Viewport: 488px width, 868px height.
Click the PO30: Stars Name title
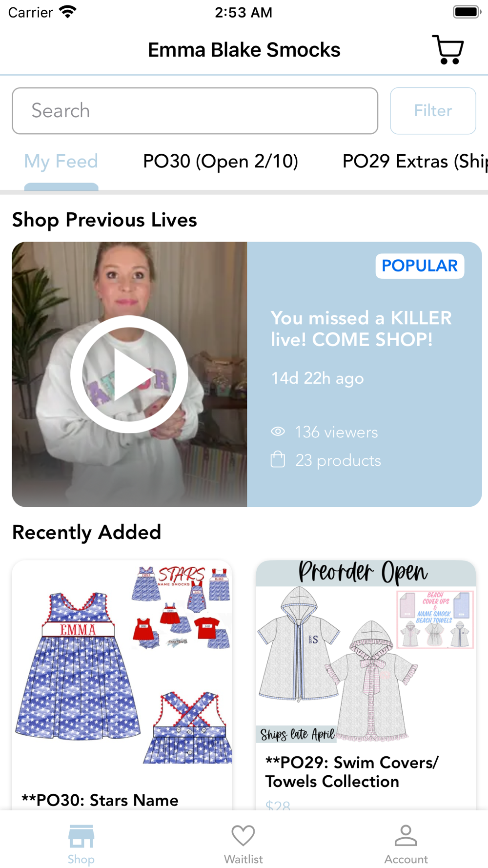(100, 800)
